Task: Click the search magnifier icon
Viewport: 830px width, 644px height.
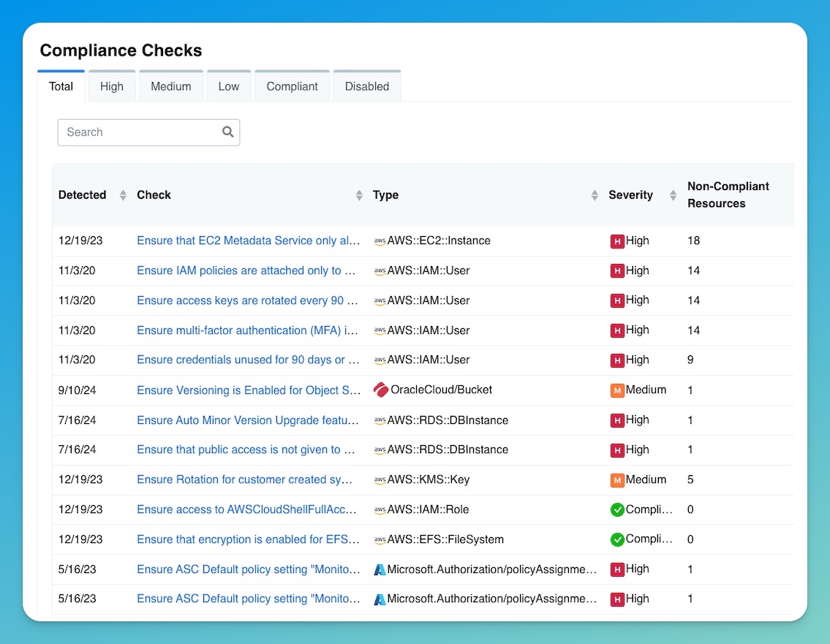Action: [x=227, y=132]
